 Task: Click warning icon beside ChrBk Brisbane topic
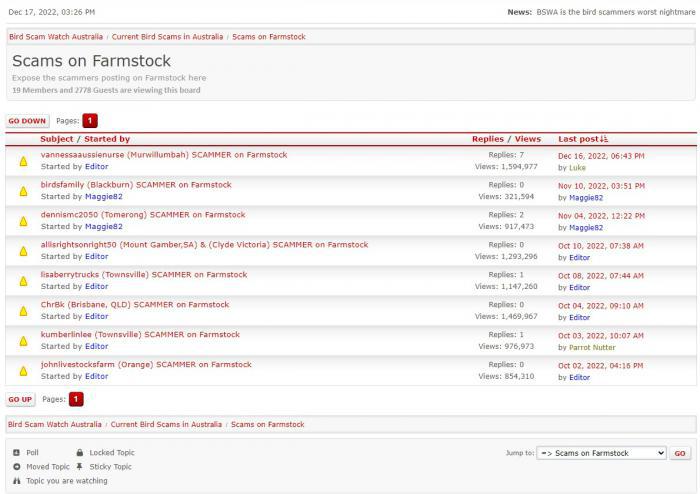[23, 312]
